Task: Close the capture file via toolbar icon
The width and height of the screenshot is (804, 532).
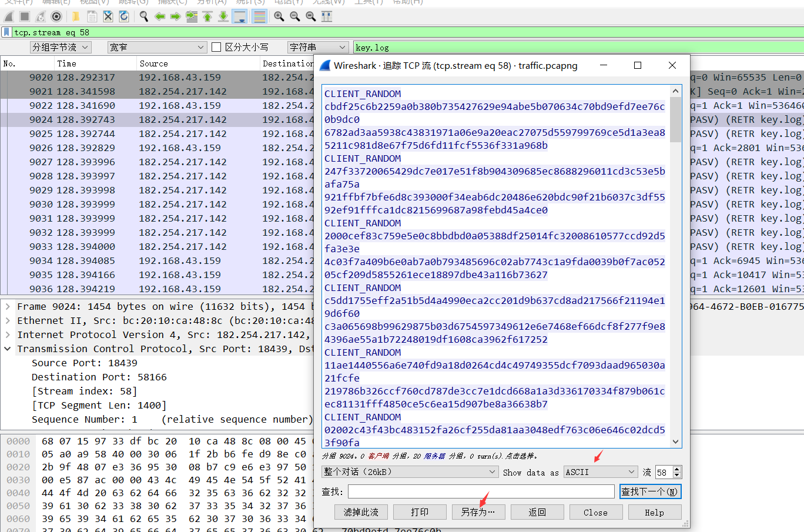Action: point(108,16)
